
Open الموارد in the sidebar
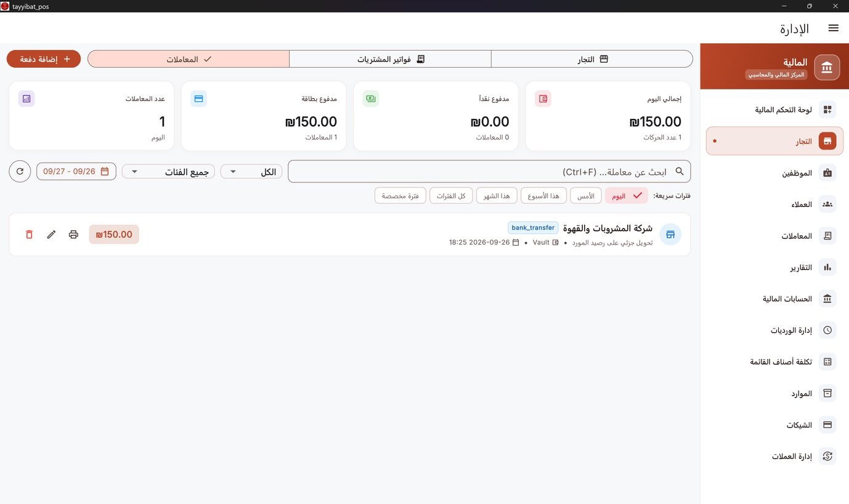(774, 393)
